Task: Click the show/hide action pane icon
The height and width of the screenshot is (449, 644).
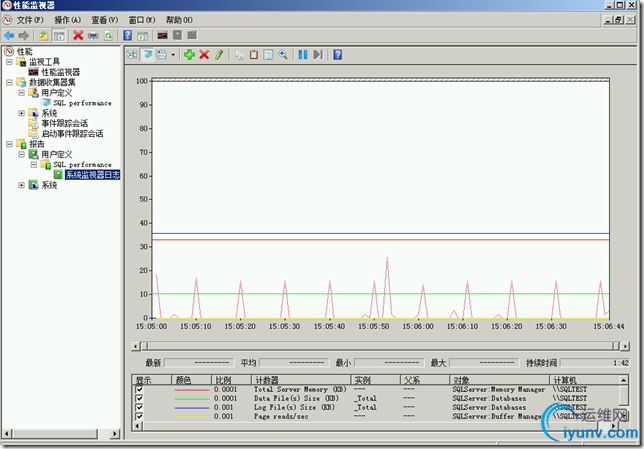Action: click(x=143, y=36)
